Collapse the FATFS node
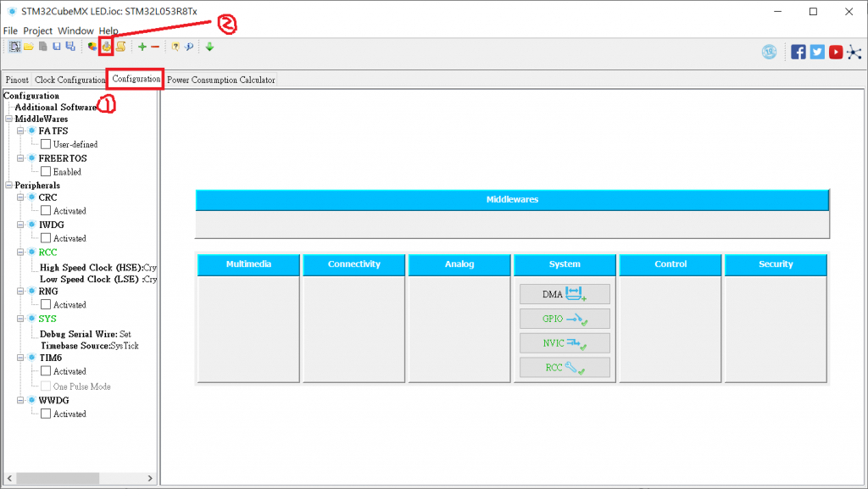Image resolution: width=868 pixels, height=489 pixels. [20, 131]
